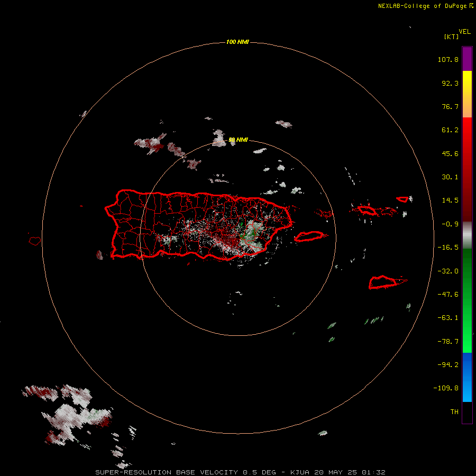The width and height of the screenshot is (476, 476).
Task: Select the -63.1 colorbar value
Action: pyautogui.click(x=448, y=318)
